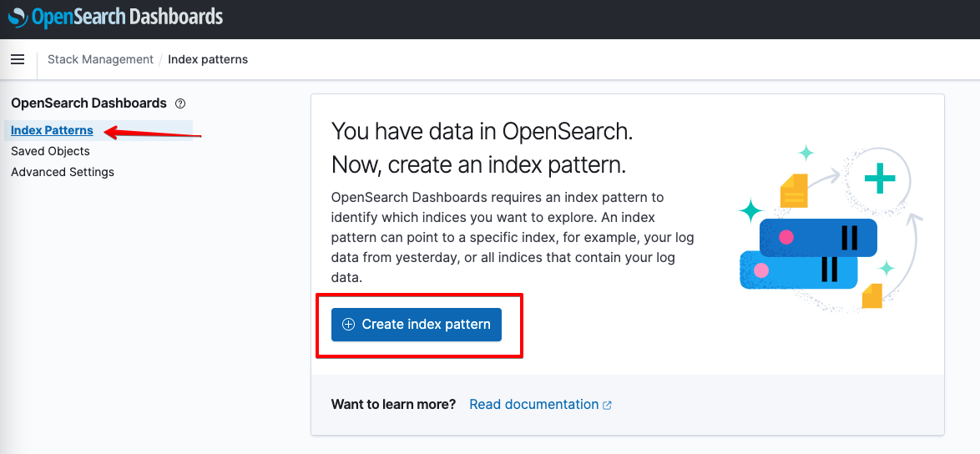Click the index pattern description paragraph
This screenshot has height=454, width=980.
point(513,238)
